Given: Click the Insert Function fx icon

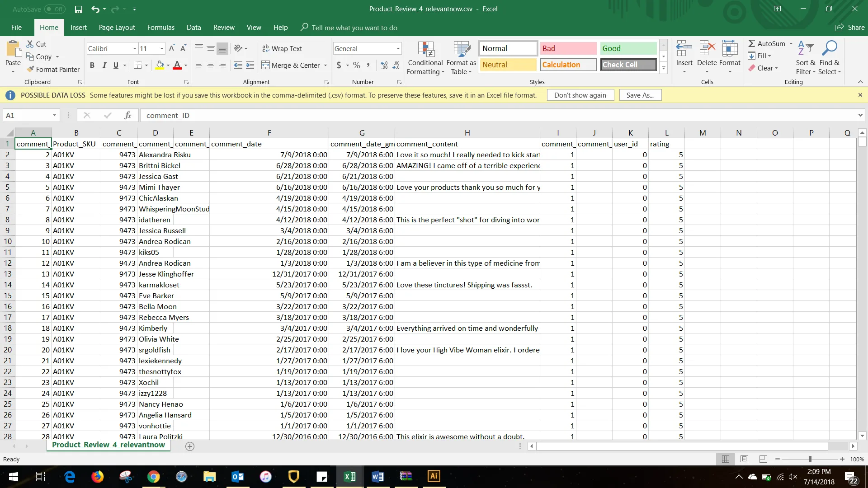Looking at the screenshot, I should 127,115.
